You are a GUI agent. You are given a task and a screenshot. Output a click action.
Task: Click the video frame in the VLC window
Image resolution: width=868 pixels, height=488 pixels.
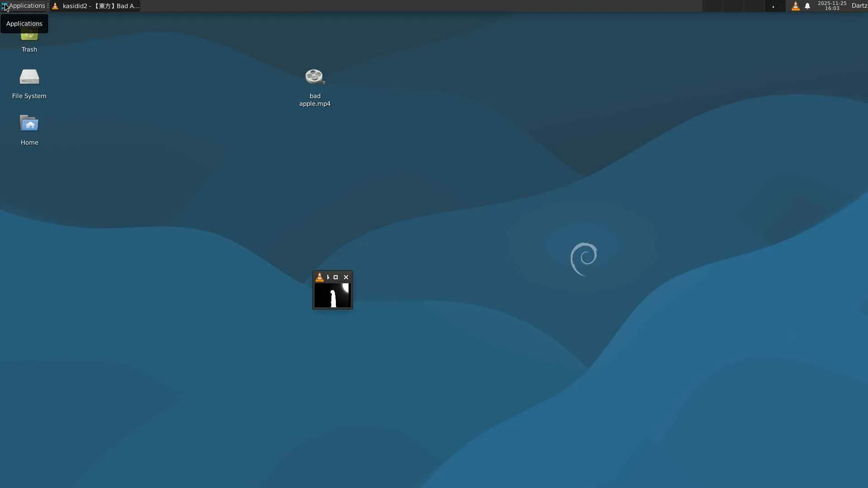click(x=333, y=296)
